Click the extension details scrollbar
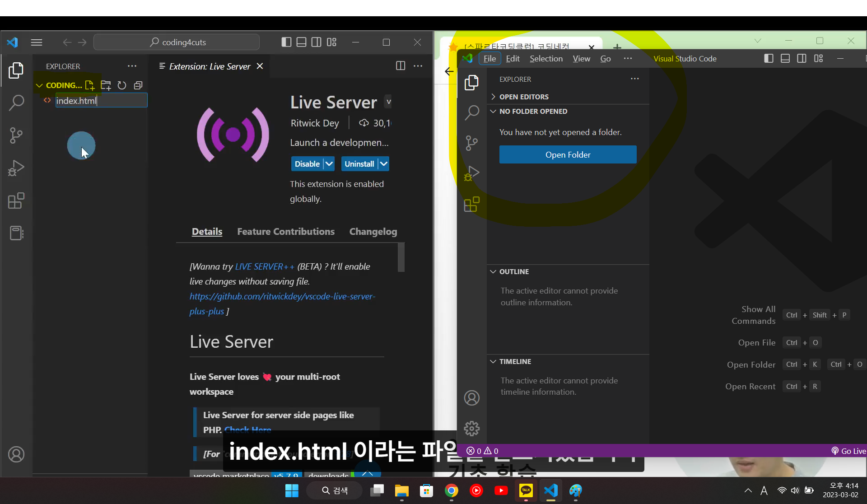This screenshot has height=504, width=867. pyautogui.click(x=401, y=257)
